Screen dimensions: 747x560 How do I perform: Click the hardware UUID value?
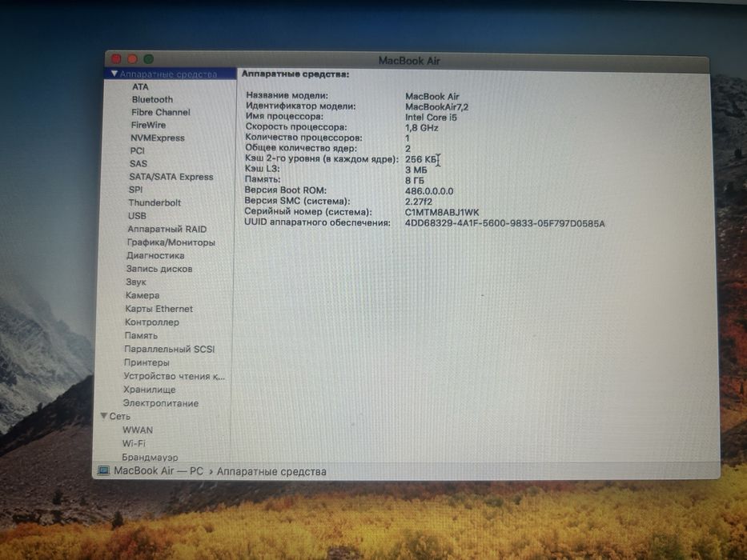coord(504,223)
